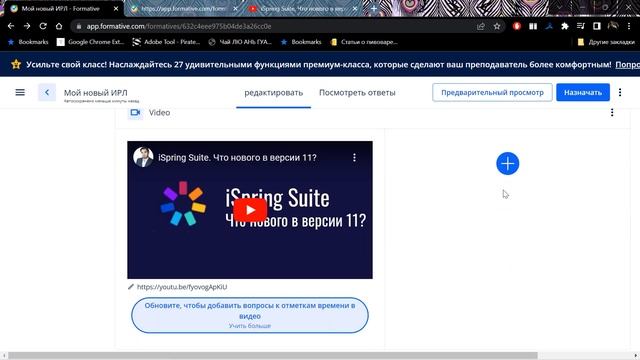640x360 pixels.
Task: Open the Video block options menu
Action: tap(612, 112)
